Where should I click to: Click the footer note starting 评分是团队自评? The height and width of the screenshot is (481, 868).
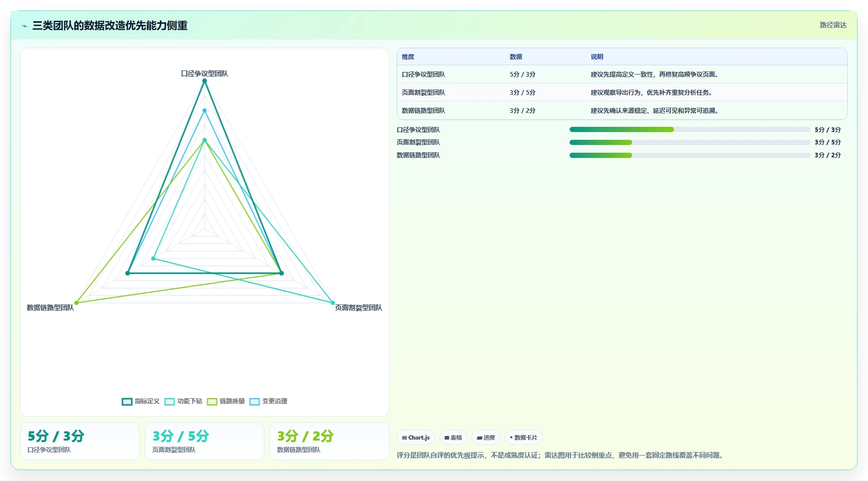coord(561,456)
